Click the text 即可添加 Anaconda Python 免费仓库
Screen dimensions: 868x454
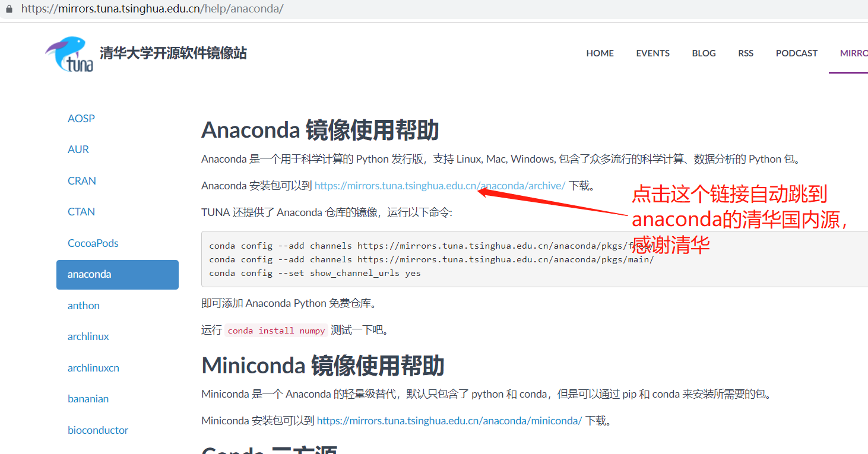289,303
